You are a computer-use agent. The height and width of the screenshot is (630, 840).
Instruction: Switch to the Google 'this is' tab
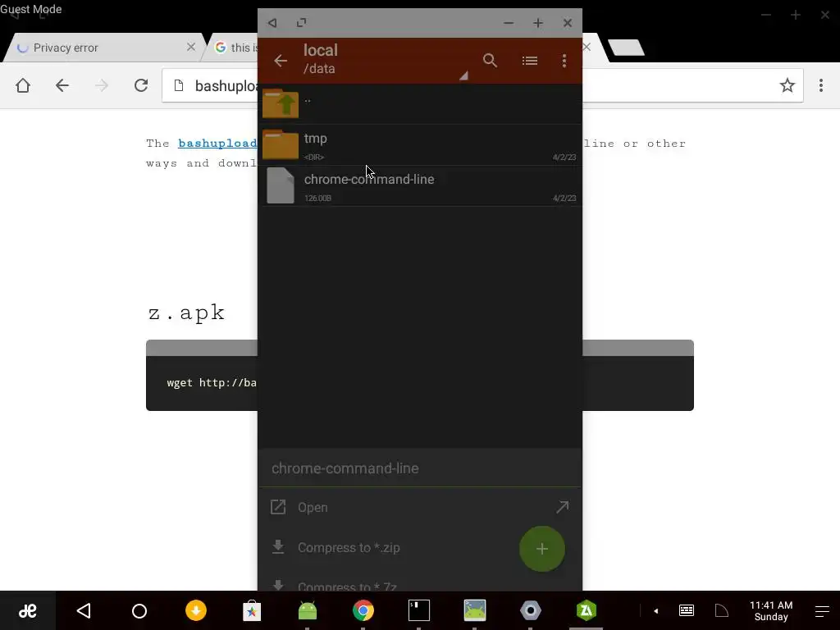tap(233, 48)
